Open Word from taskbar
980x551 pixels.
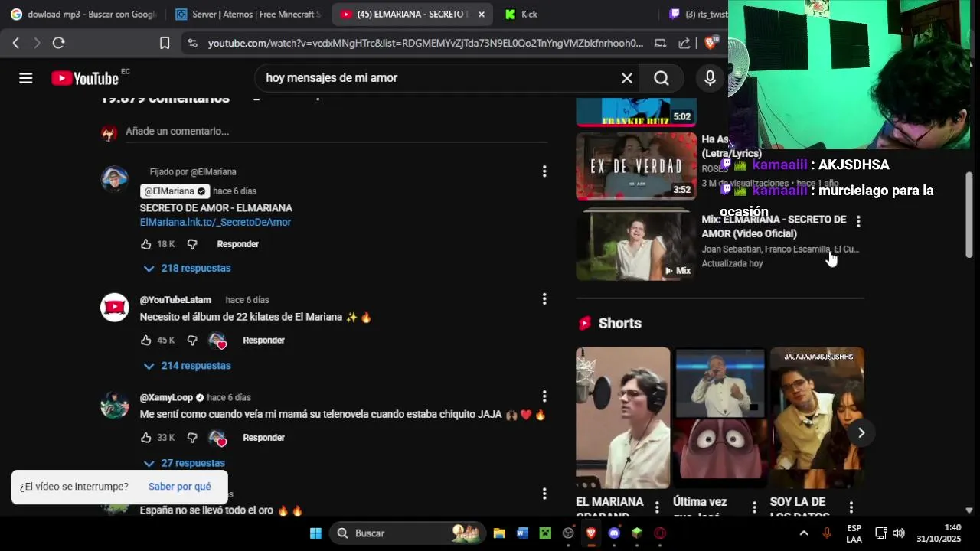pos(522,533)
